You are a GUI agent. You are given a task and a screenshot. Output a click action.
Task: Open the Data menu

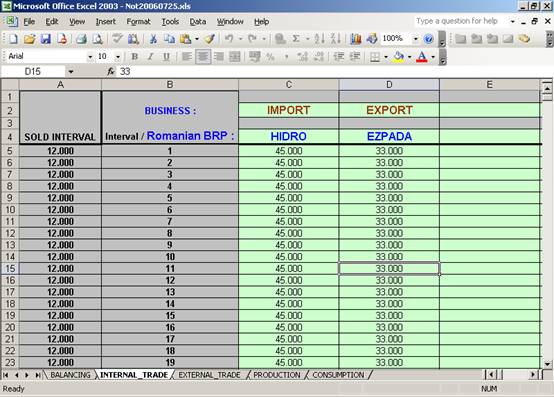pyautogui.click(x=198, y=22)
